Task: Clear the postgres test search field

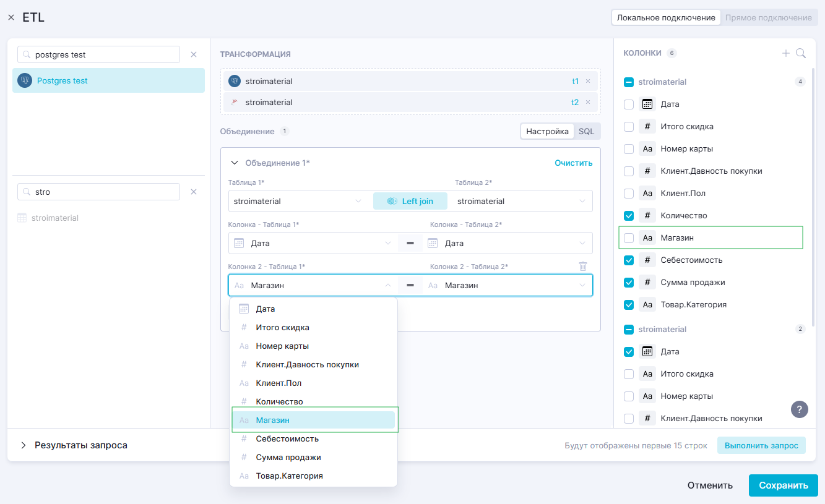Action: pyautogui.click(x=194, y=54)
